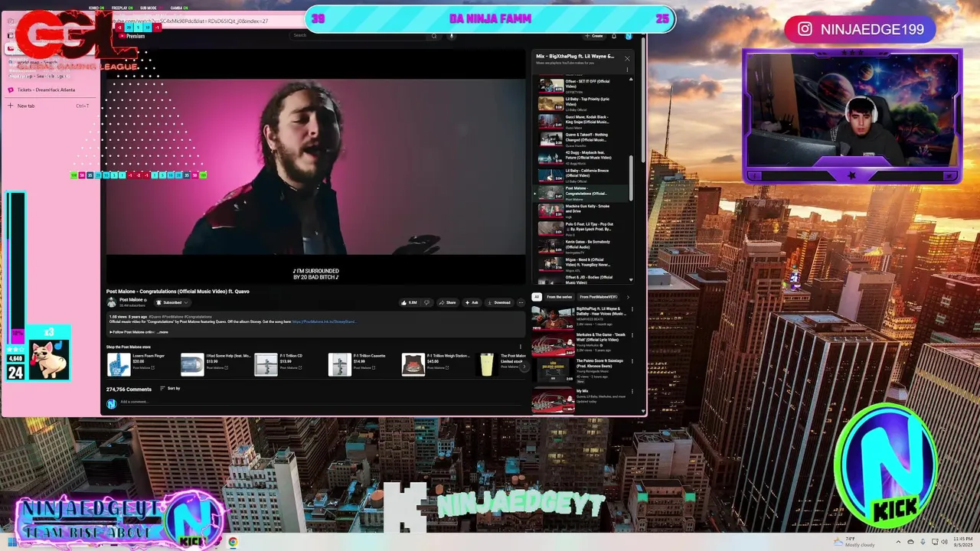Click the Add a comment field
This screenshot has width=980, height=551.
(322, 402)
